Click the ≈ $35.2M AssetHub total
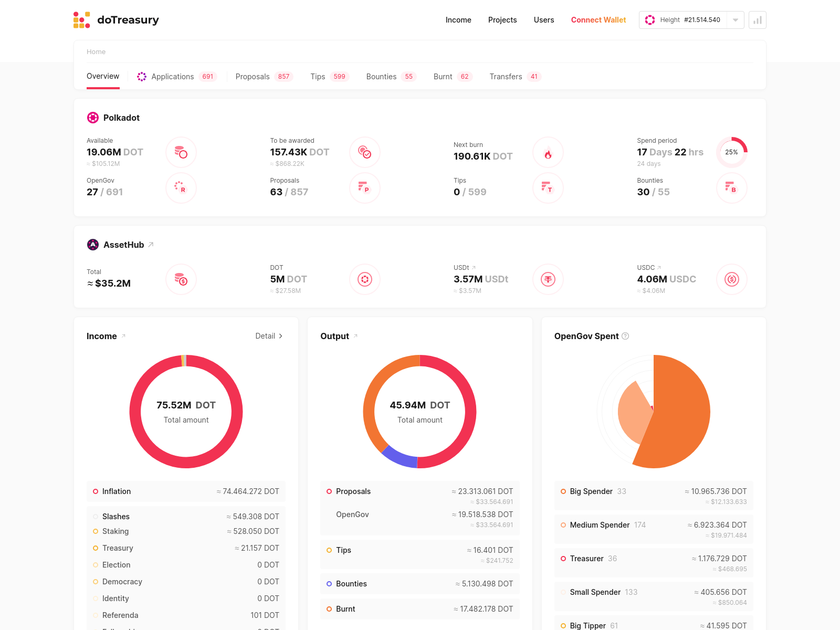The height and width of the screenshot is (630, 840). coord(109,283)
